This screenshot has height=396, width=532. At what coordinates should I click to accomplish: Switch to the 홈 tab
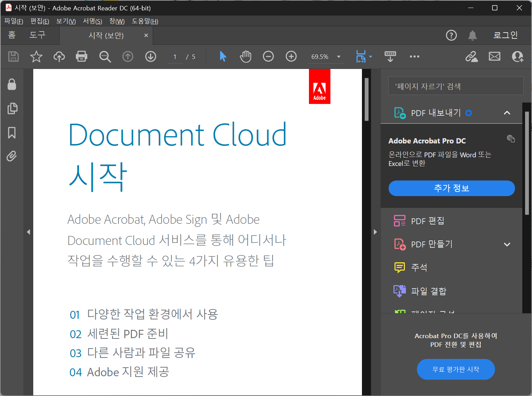click(x=12, y=35)
